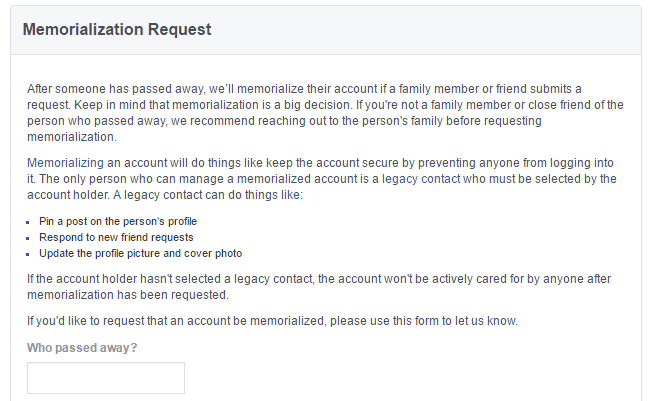Click the line 'If you'd like to request that an account'
Screen dimensions: 651x401
tap(272, 321)
